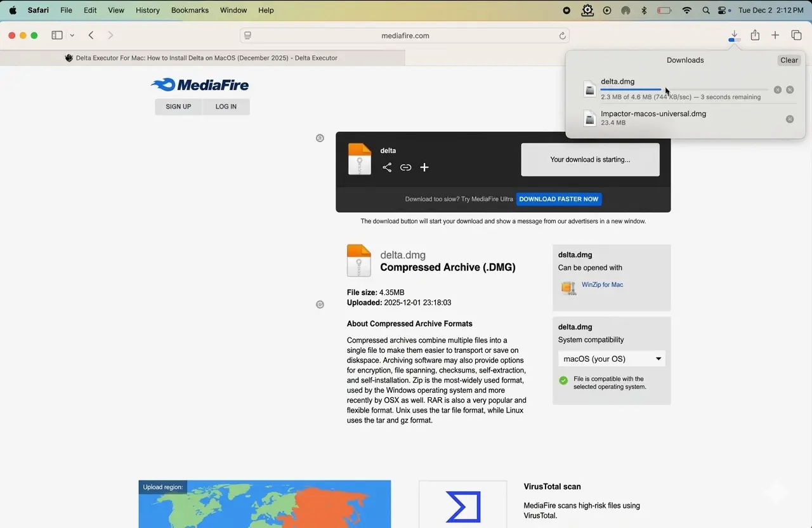This screenshot has height=528, width=812.
Task: Click the Your download is starting button
Action: click(591, 159)
